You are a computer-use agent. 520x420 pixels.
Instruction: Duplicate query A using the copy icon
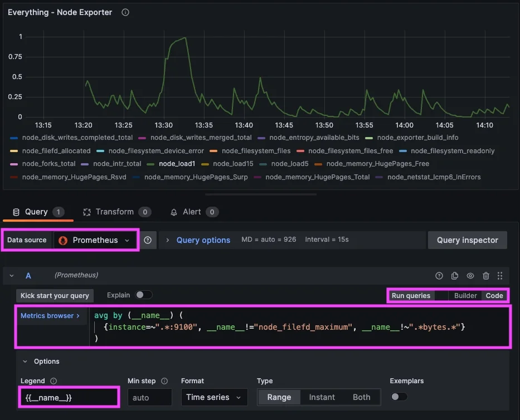[454, 275]
